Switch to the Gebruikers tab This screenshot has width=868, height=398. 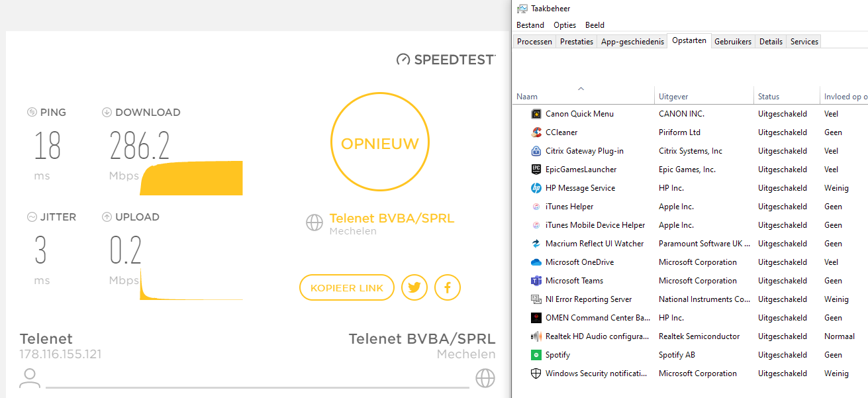(x=733, y=42)
